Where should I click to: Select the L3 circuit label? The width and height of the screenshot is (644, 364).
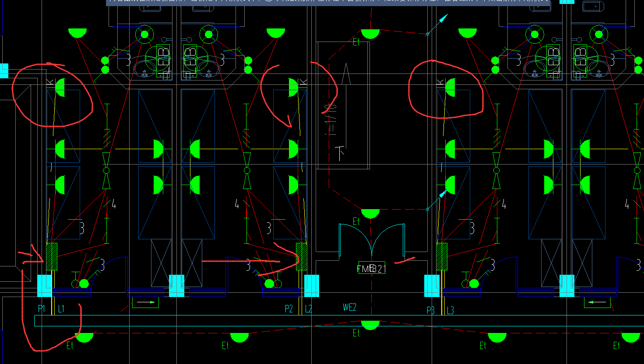(x=450, y=310)
